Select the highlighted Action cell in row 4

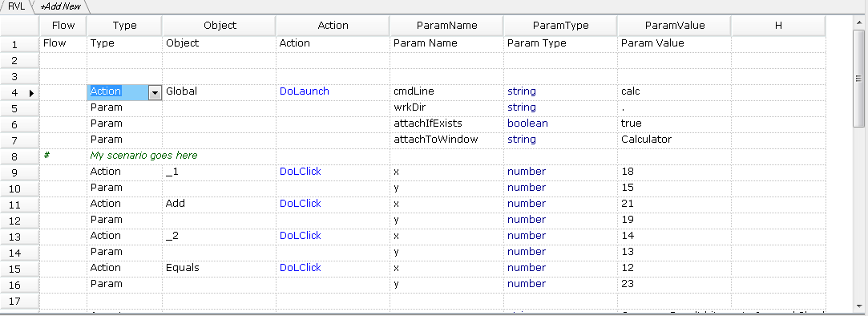coord(118,92)
